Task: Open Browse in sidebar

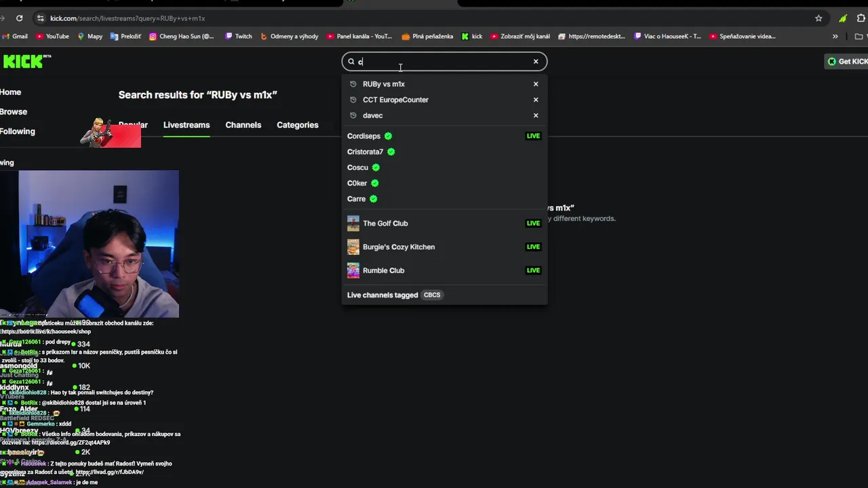Action: tap(14, 112)
